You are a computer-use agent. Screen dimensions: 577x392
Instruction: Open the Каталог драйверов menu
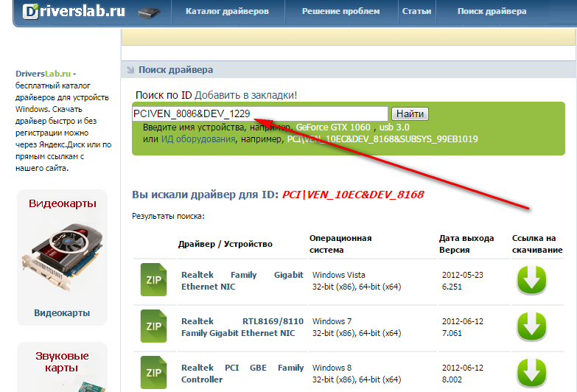coord(227,11)
